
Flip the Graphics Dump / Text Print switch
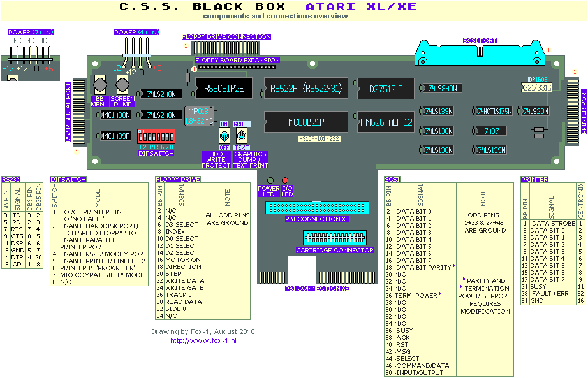pos(241,135)
